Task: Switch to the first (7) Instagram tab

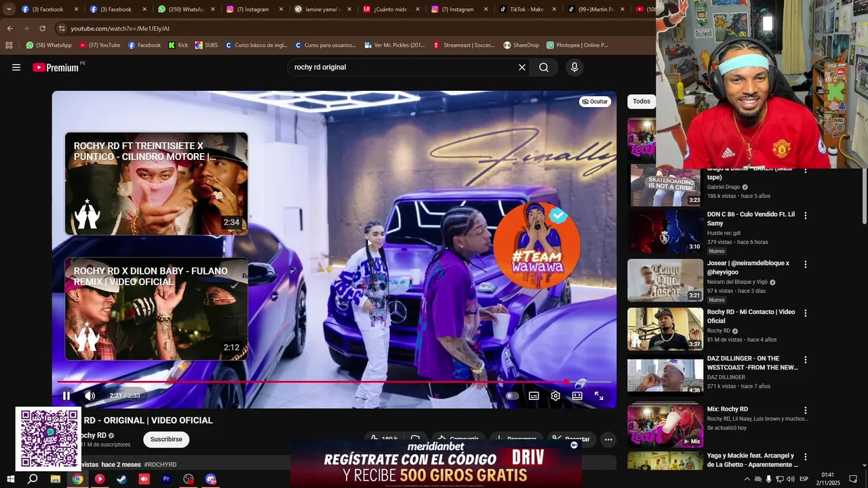Action: coord(252,9)
